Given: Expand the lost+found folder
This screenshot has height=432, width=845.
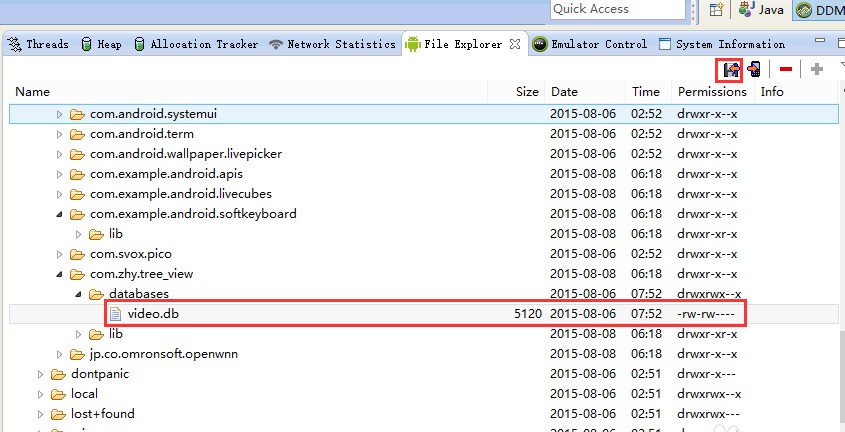Looking at the screenshot, I should click(x=40, y=414).
